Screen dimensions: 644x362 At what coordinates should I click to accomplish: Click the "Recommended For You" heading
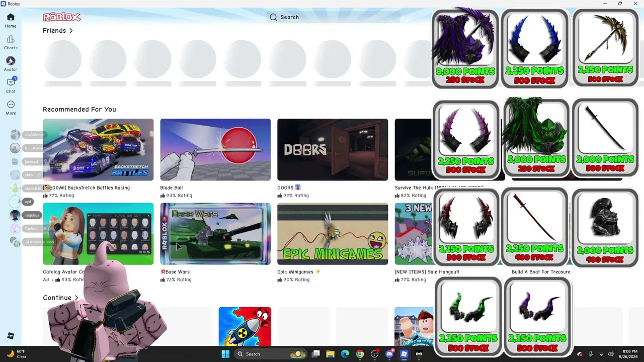point(79,109)
